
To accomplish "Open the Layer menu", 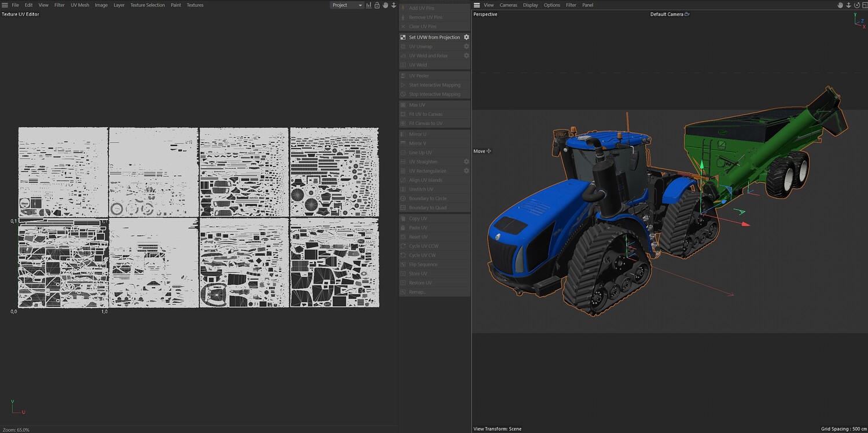I will 119,5.
